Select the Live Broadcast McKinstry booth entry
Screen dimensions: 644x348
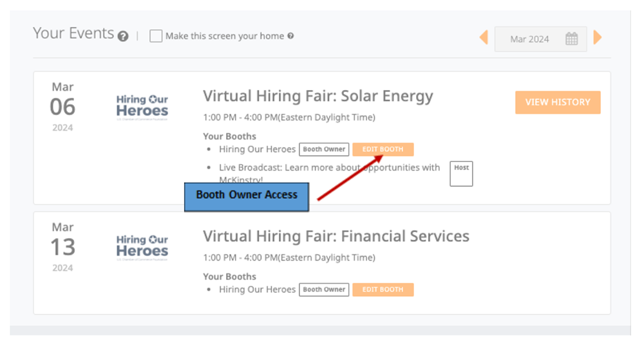tap(329, 173)
